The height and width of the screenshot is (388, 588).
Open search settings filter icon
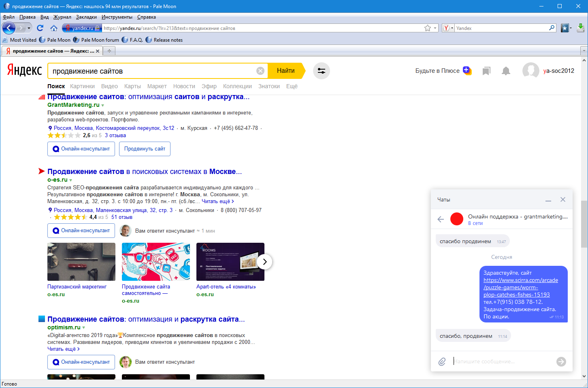coord(322,71)
